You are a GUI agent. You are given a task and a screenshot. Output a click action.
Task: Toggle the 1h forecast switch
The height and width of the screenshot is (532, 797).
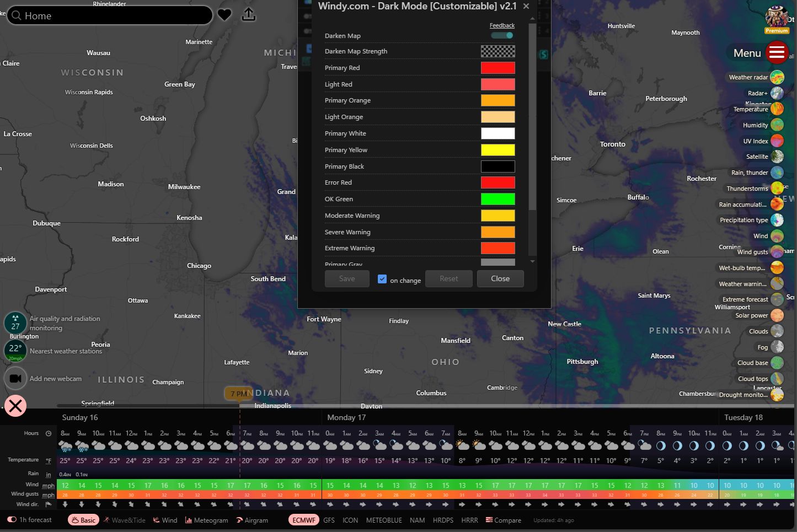[x=12, y=520]
